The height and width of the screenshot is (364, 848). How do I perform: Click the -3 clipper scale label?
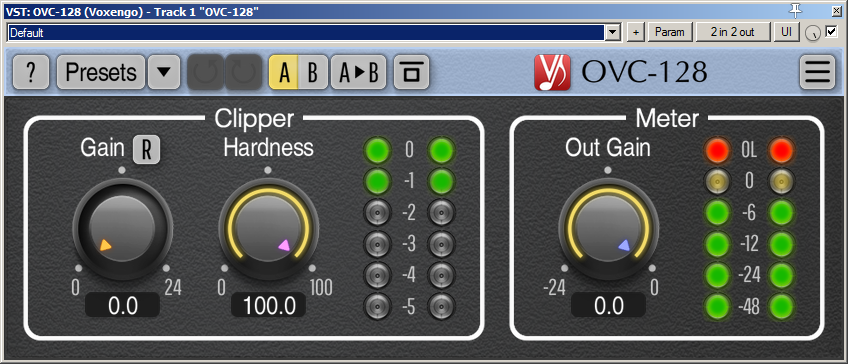click(x=409, y=244)
